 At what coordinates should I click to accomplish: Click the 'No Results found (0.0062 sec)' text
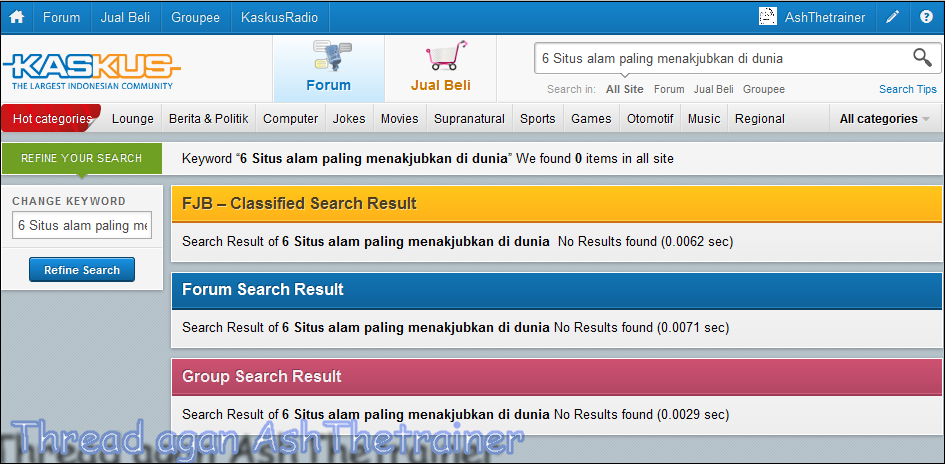[645, 242]
